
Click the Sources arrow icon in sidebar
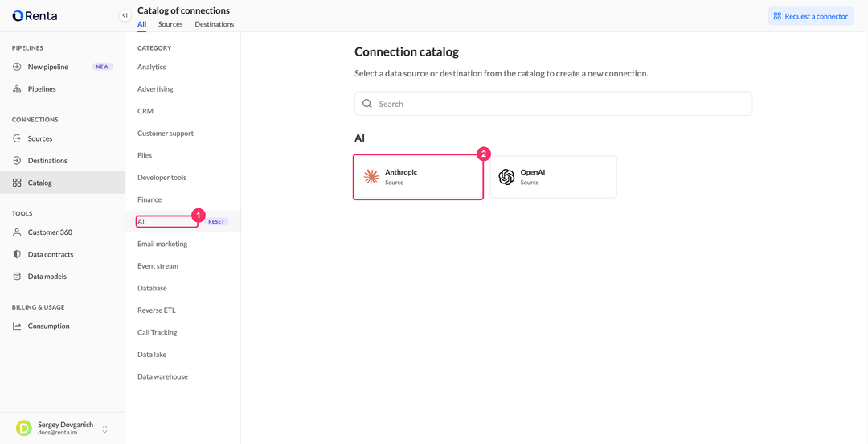coord(17,138)
